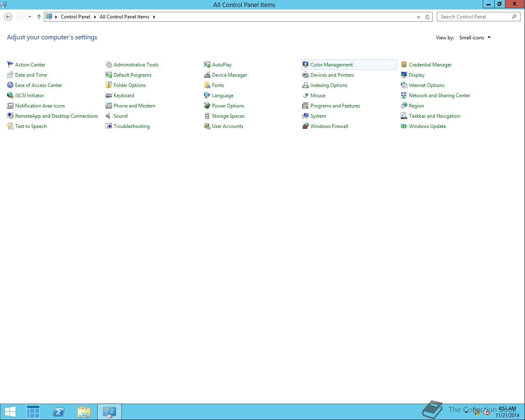Open Programs and Features
The height and width of the screenshot is (420, 525).
coord(335,106)
